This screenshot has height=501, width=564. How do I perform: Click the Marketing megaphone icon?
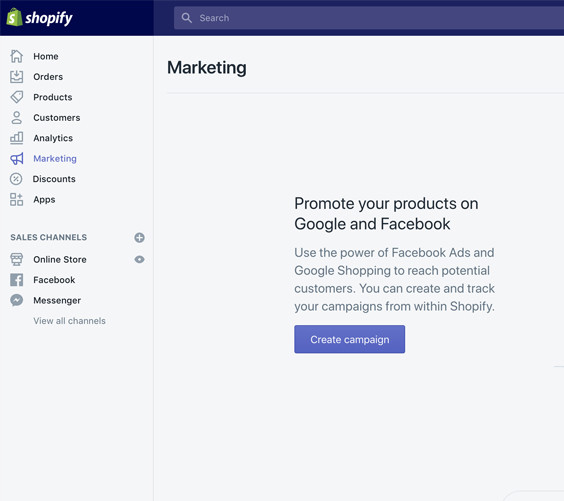(x=17, y=159)
